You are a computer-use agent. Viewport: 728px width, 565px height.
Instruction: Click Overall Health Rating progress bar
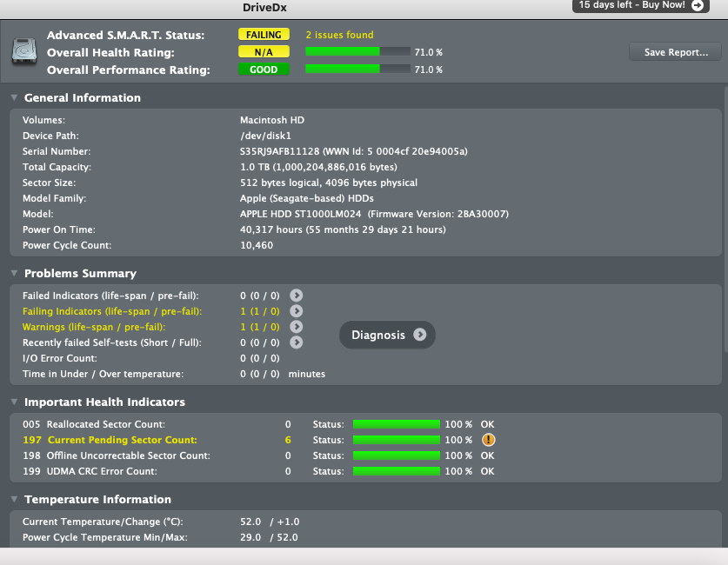pyautogui.click(x=357, y=51)
